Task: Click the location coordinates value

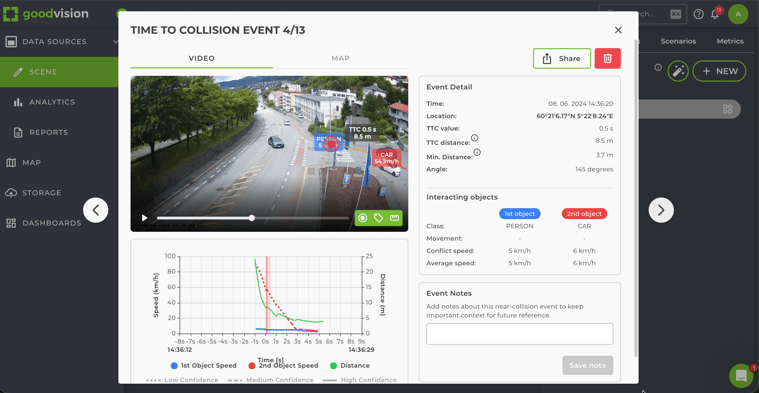Action: coord(575,116)
